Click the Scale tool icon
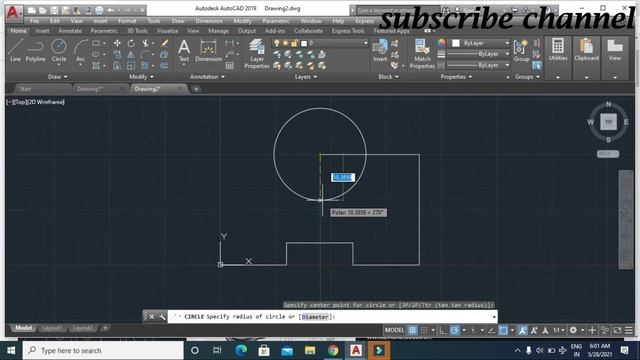 tap(131, 65)
